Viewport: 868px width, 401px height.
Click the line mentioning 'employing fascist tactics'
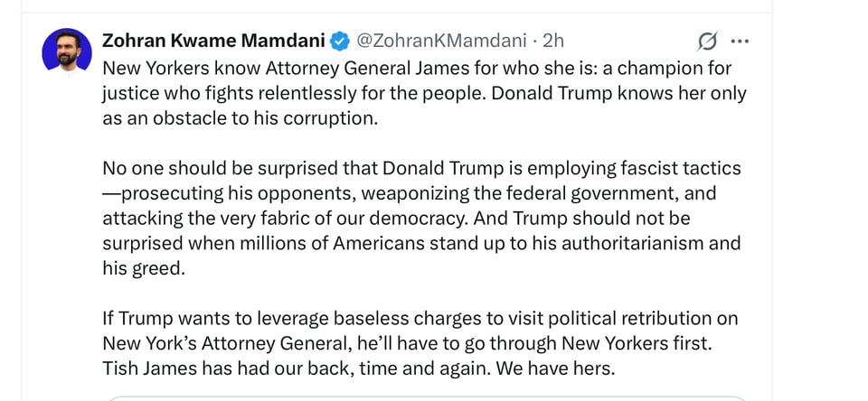[421, 169]
